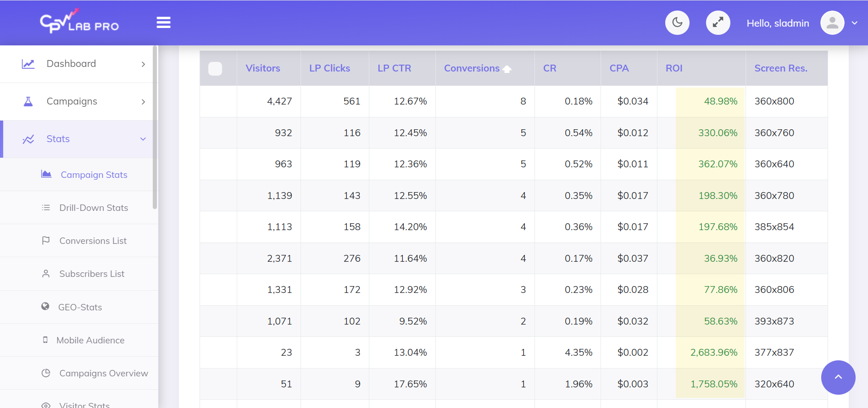868x408 pixels.
Task: Open Subscribers List page
Action: pyautogui.click(x=92, y=274)
